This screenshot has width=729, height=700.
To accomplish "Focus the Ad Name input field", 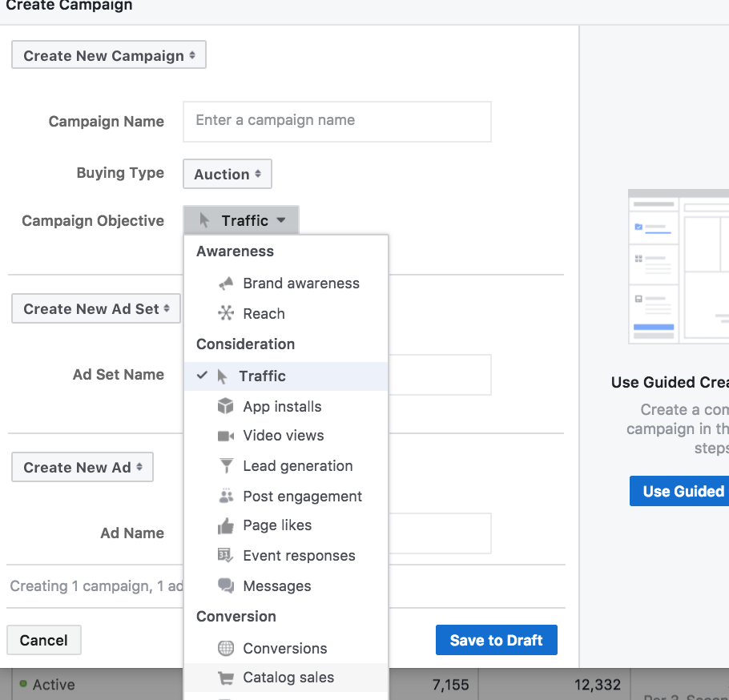I will click(439, 533).
